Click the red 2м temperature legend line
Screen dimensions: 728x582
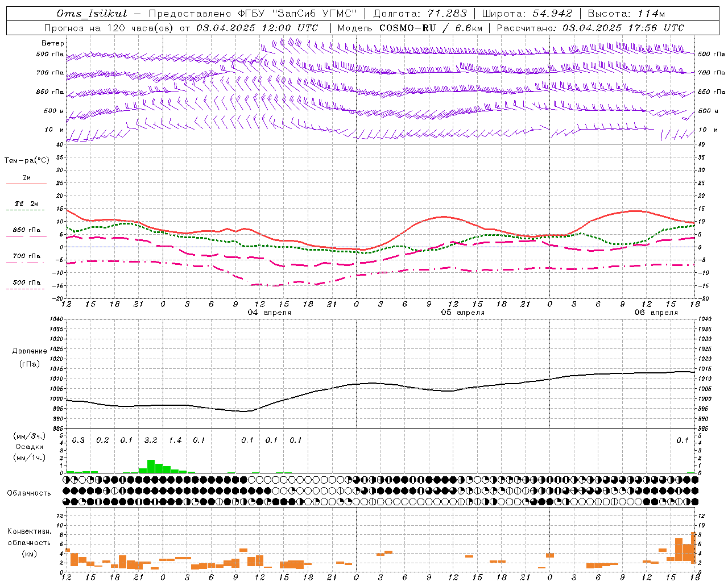pos(26,184)
